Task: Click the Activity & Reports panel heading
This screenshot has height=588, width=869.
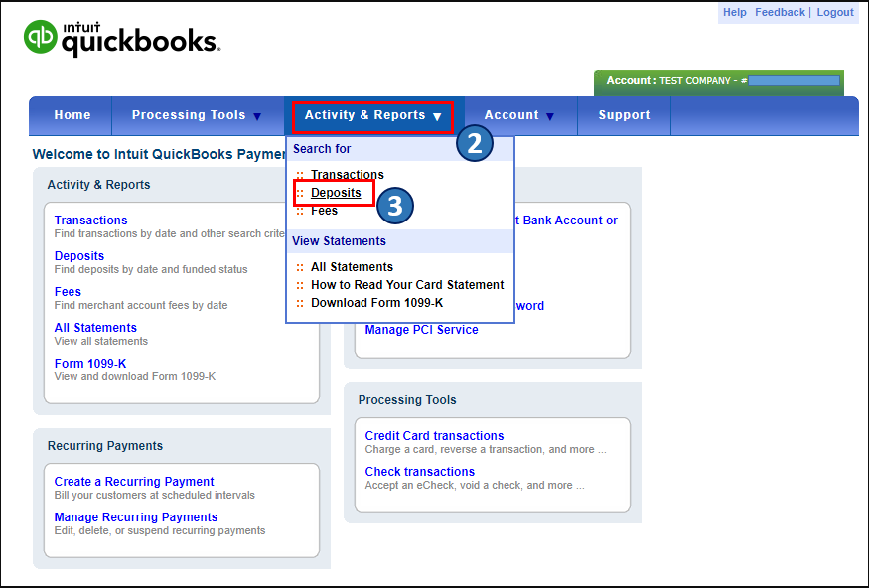Action: (x=98, y=185)
